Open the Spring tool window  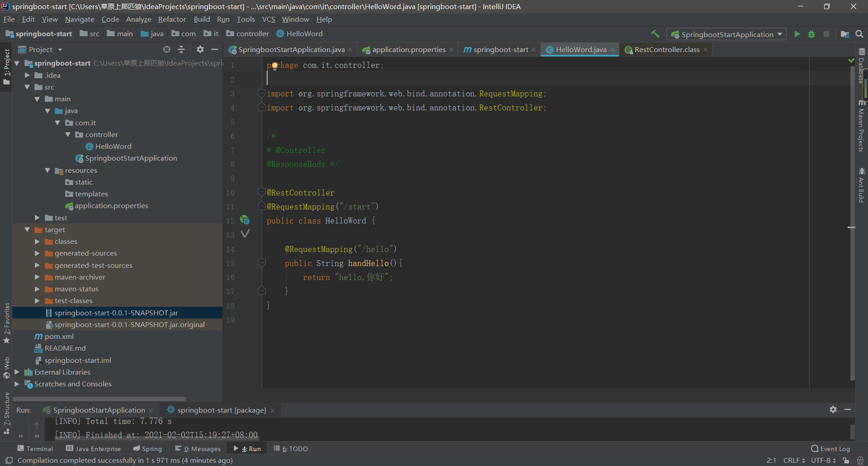(147, 449)
